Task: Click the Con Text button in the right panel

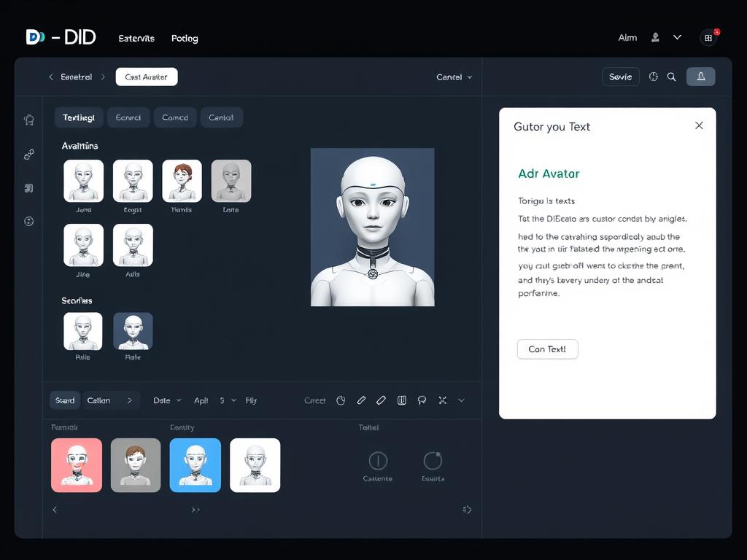Action: pyautogui.click(x=547, y=349)
